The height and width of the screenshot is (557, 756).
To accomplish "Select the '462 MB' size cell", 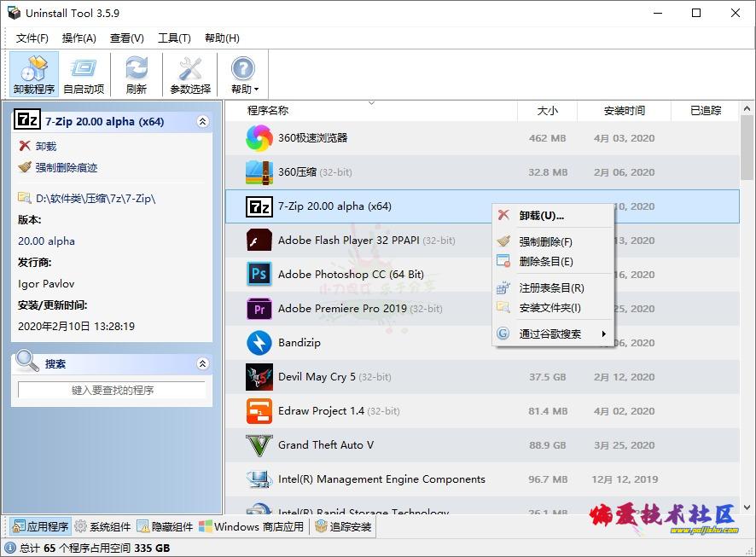I will point(547,138).
